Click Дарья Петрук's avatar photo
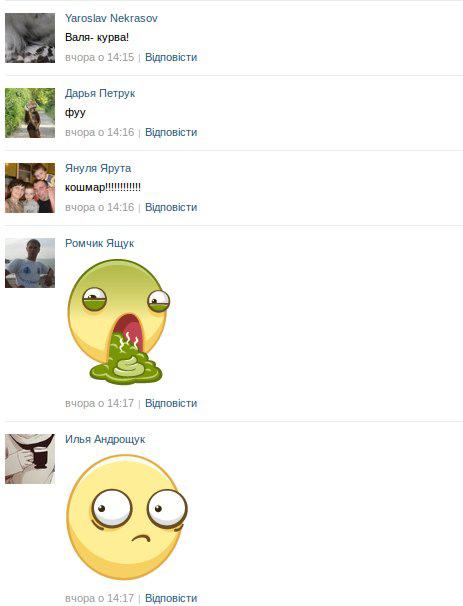Viewport: 463px width, 606px height. [30, 113]
